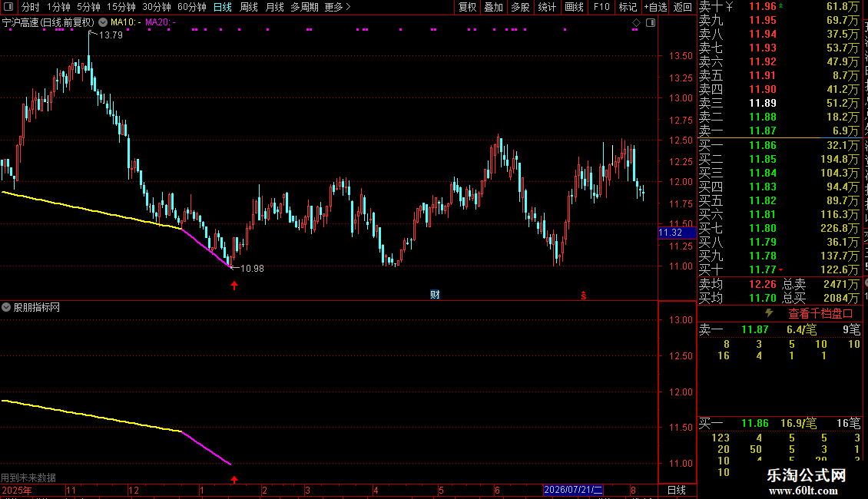Click the panel layout icon at top-left
868x499 pixels.
pyautogui.click(x=8, y=7)
